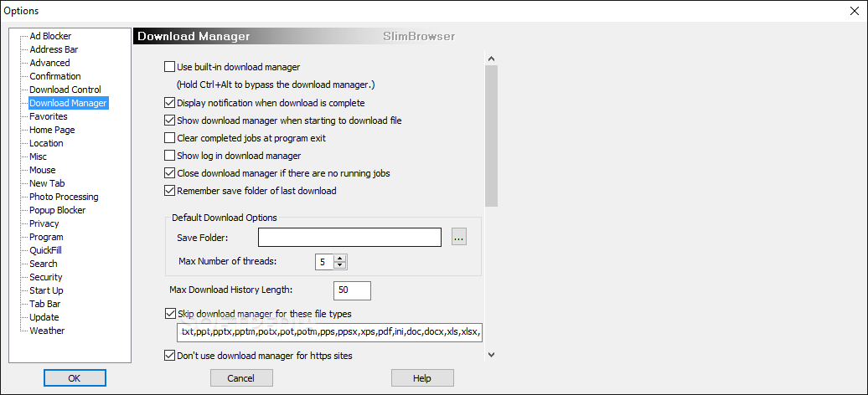This screenshot has width=868, height=395.
Task: Open the Advanced settings category
Action: tap(49, 63)
